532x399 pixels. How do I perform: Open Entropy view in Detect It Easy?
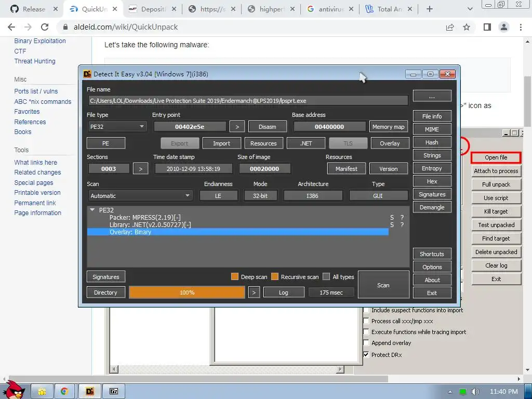432,168
